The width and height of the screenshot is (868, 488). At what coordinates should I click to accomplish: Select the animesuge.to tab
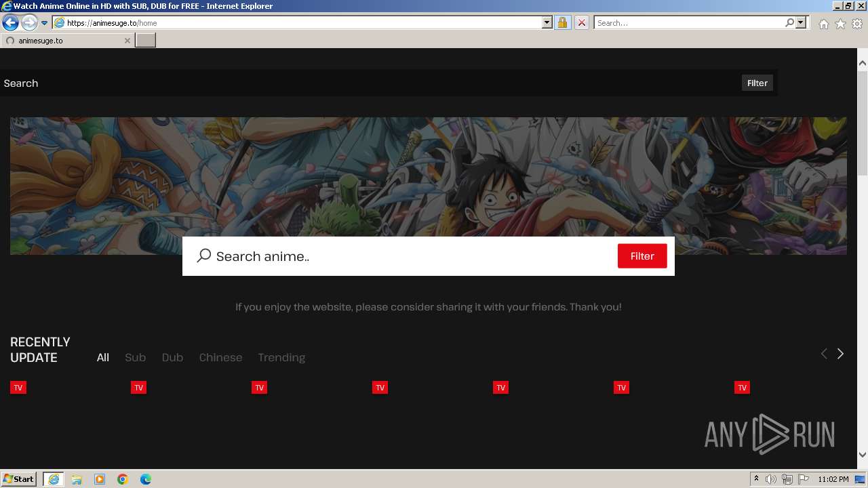tap(67, 41)
